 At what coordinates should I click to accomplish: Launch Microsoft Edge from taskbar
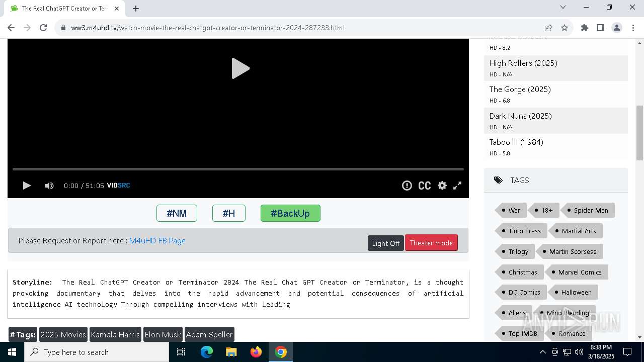pos(207,352)
